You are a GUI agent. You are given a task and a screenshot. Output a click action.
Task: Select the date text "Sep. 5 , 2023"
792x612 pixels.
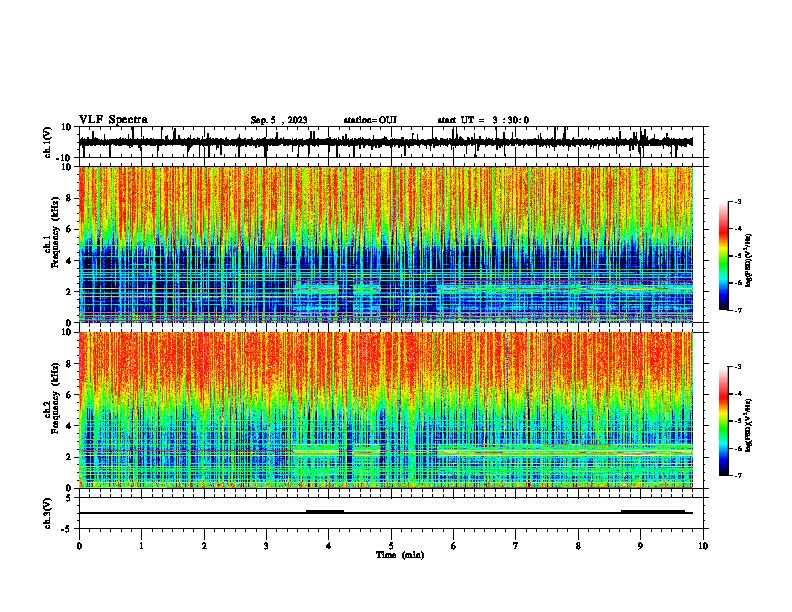tap(279, 120)
